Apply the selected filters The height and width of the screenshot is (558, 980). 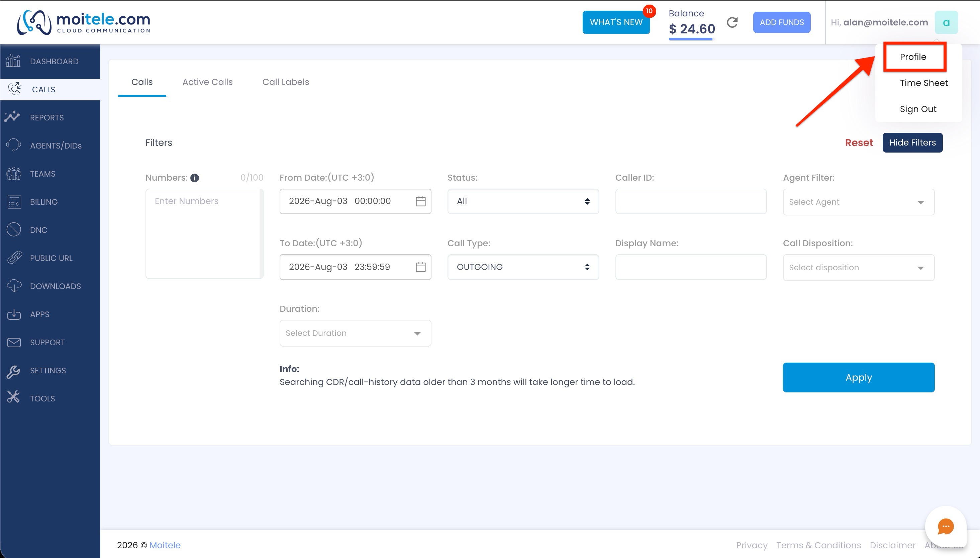click(858, 377)
